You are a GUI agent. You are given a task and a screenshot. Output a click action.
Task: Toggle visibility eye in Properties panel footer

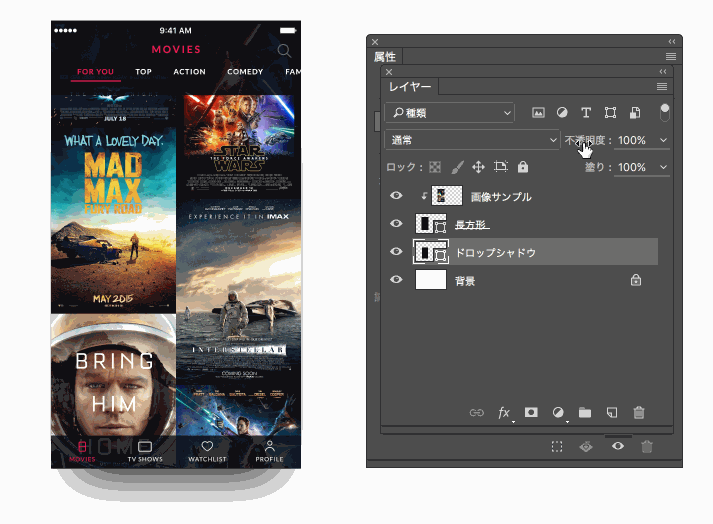point(618,446)
